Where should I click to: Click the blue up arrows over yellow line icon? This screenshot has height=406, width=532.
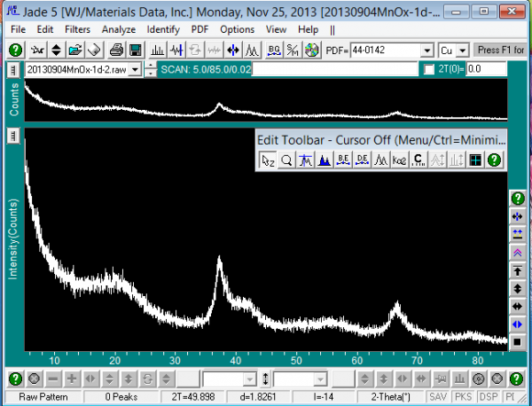click(x=518, y=234)
